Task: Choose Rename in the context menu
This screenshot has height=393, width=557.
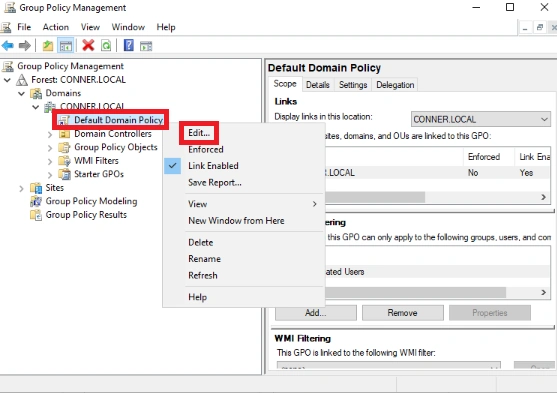Action: point(204,259)
